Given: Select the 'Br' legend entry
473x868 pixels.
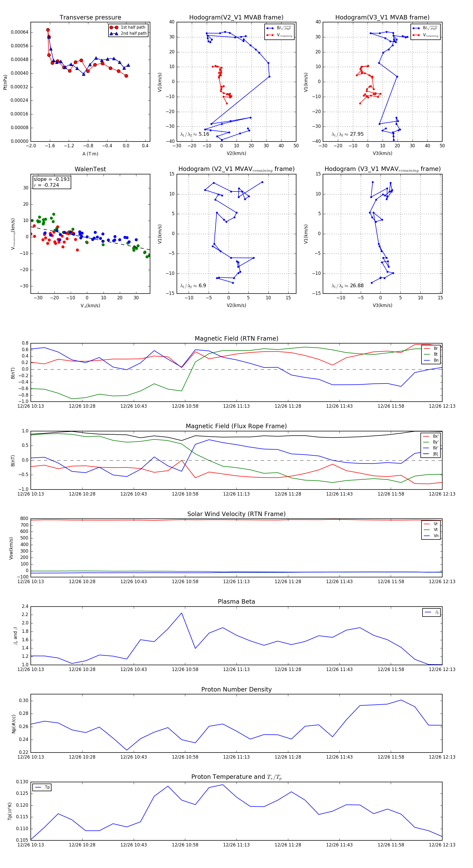Looking at the screenshot, I should (x=431, y=349).
